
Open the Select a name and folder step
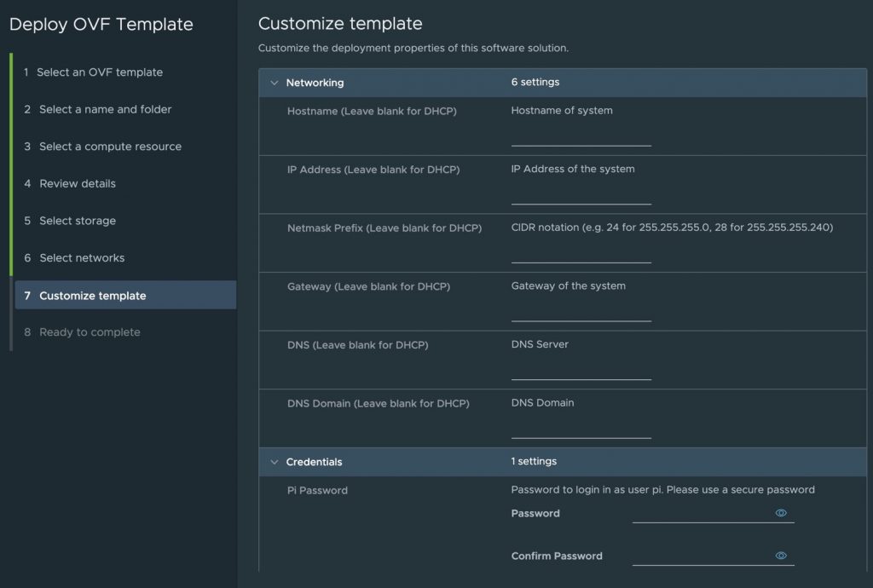104,109
